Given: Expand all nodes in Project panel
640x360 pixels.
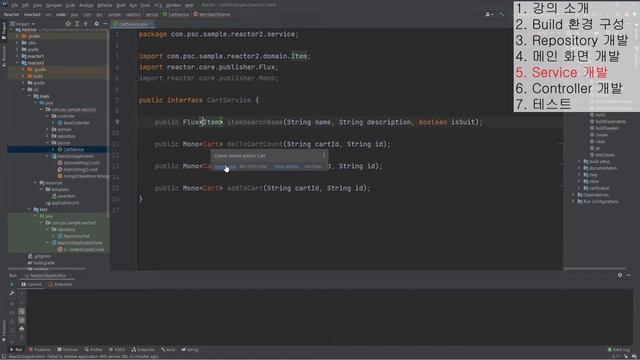Looking at the screenshot, I should coord(77,24).
